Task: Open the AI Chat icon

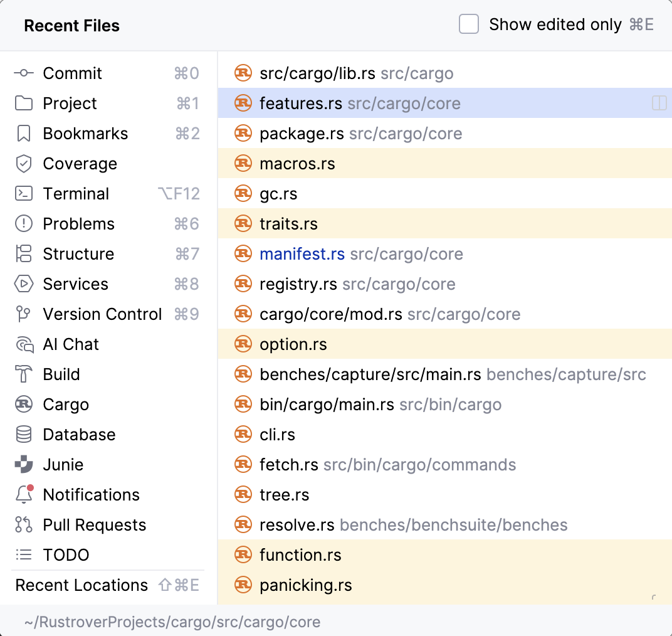Action: [x=24, y=344]
